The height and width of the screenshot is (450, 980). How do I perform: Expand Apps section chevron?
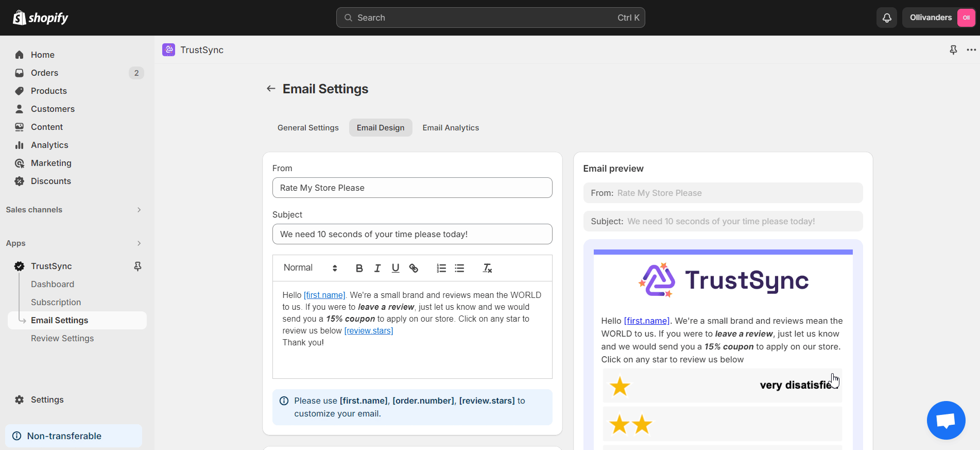(139, 243)
